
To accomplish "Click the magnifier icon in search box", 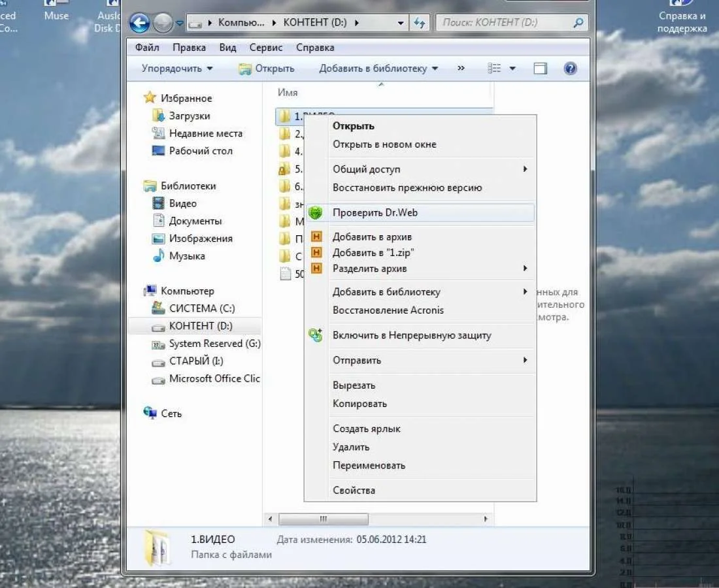I will 578,22.
